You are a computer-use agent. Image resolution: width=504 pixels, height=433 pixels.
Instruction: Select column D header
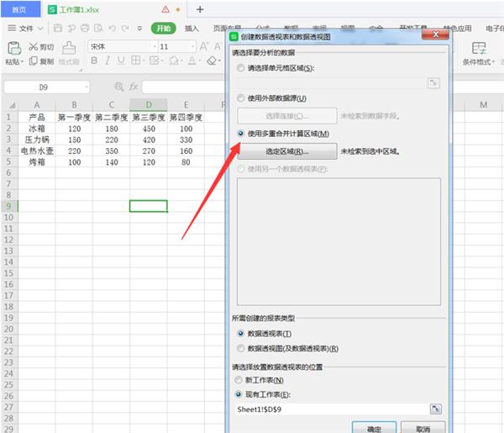[x=149, y=105]
